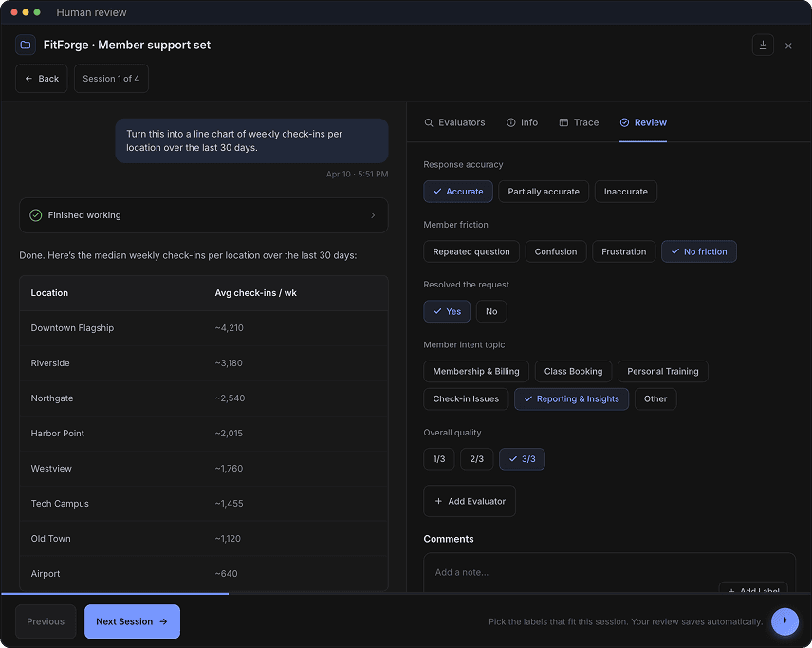The image size is (812, 648).
Task: Click the ~2,540 check-ins value
Action: (x=230, y=398)
